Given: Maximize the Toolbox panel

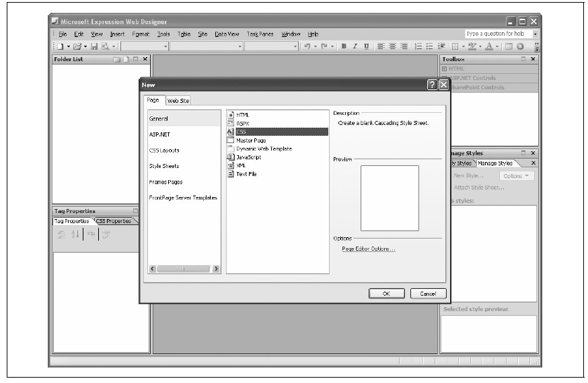Looking at the screenshot, I should click(523, 58).
